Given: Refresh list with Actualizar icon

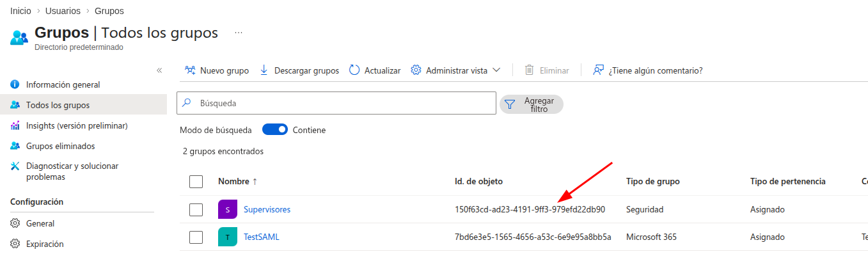Looking at the screenshot, I should (x=354, y=70).
